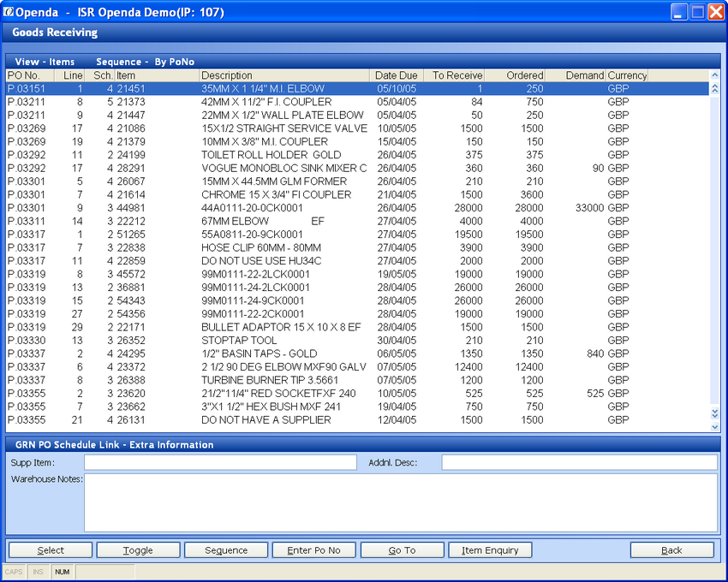Click the Warehouse Notes text area
The width and height of the screenshot is (728, 582).
(x=401, y=502)
